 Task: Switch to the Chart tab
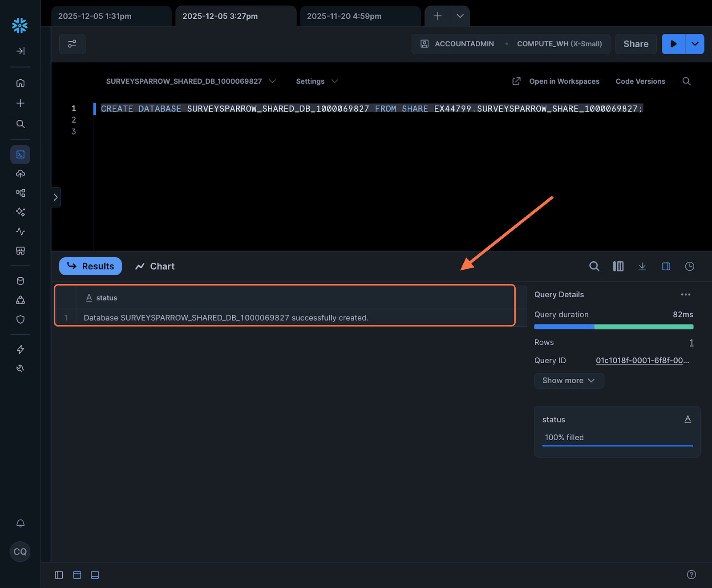coord(155,266)
